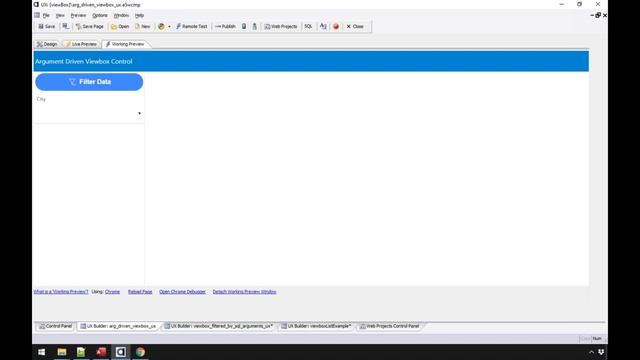The image size is (640, 360).
Task: Click the red record ball icon
Action: (x=336, y=27)
